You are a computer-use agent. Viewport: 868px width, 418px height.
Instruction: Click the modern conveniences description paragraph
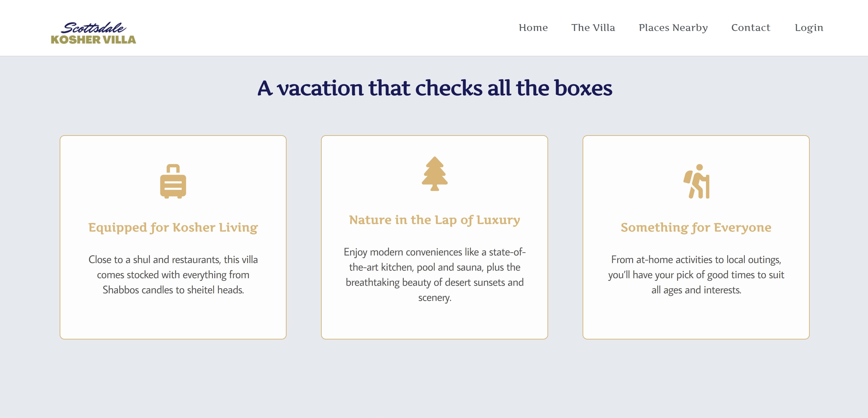[435, 275]
